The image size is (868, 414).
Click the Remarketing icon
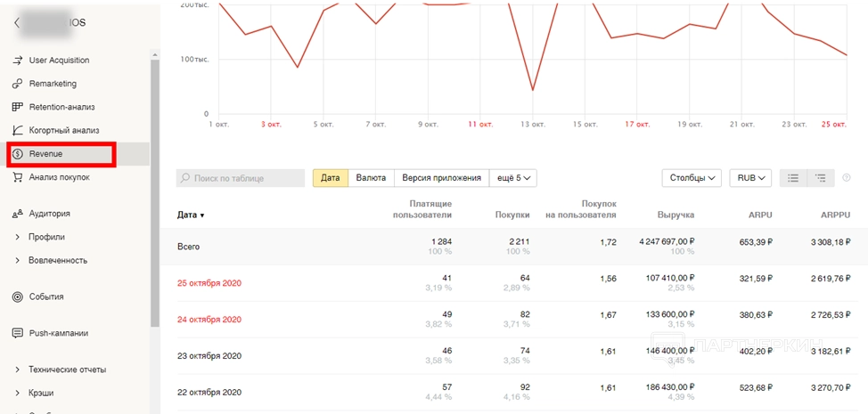point(18,84)
